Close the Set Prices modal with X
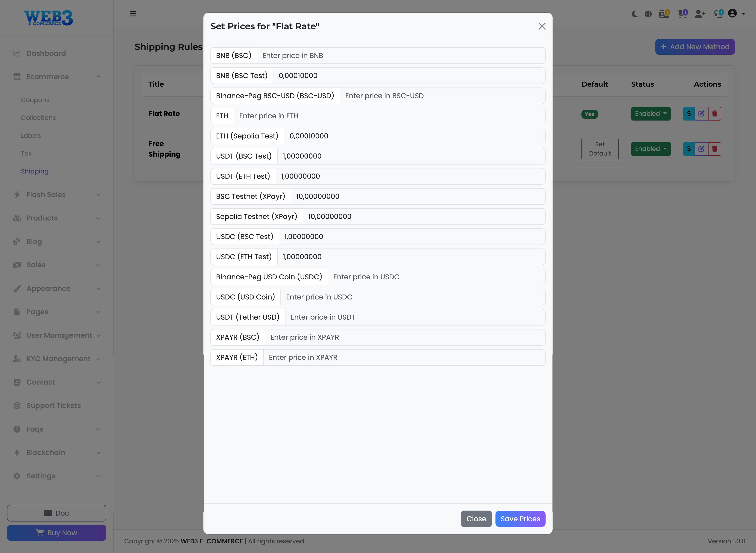The width and height of the screenshot is (756, 553). 542,26
